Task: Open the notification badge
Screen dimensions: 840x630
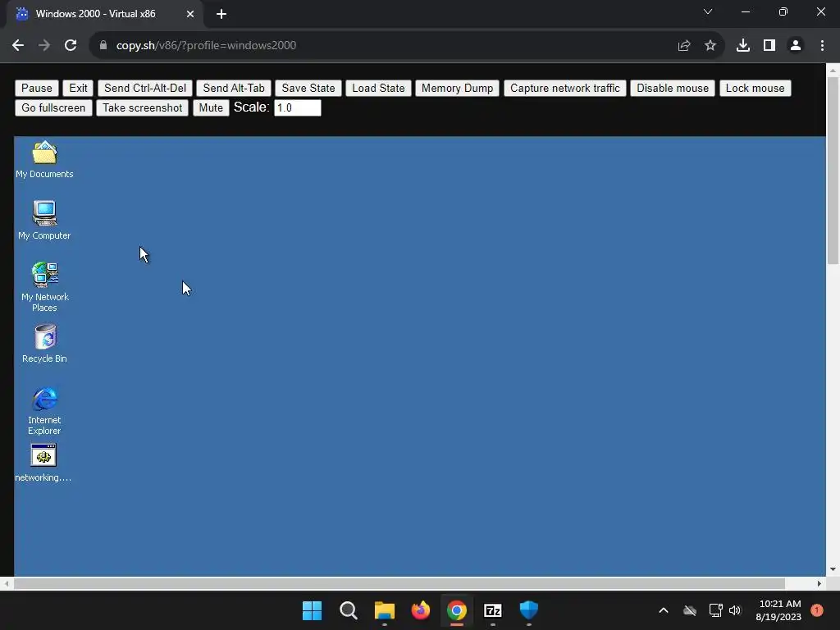Action: pyautogui.click(x=817, y=610)
